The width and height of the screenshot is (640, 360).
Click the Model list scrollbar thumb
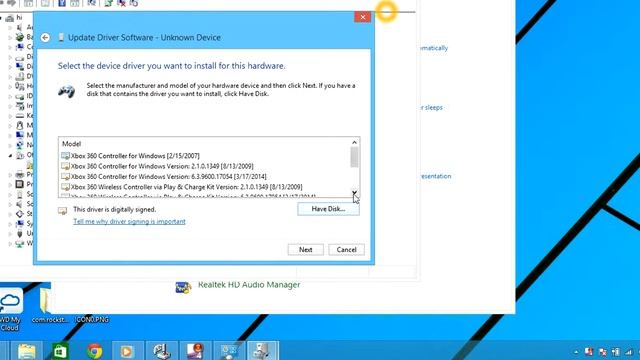354,157
